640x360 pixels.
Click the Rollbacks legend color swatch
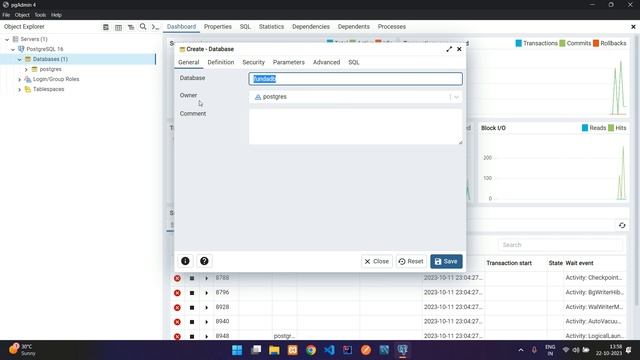point(596,43)
